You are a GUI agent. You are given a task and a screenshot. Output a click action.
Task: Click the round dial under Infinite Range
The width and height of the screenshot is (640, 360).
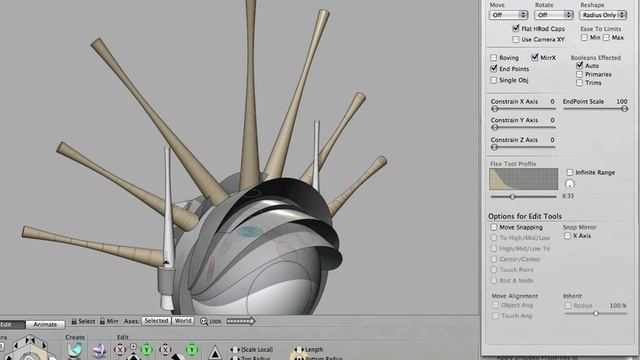pyautogui.click(x=570, y=184)
